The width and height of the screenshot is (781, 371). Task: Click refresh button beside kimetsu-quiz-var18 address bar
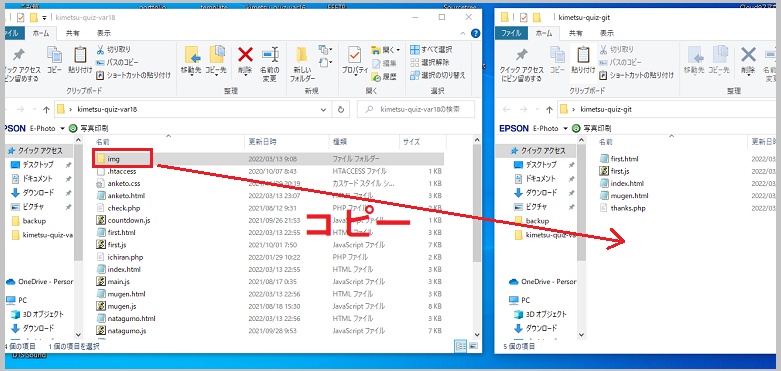[341, 109]
